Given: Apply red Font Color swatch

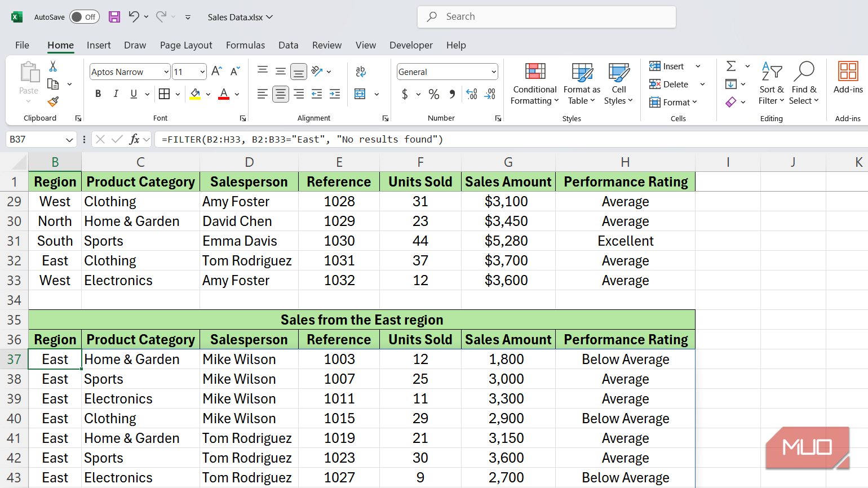Looking at the screenshot, I should pyautogui.click(x=224, y=94).
